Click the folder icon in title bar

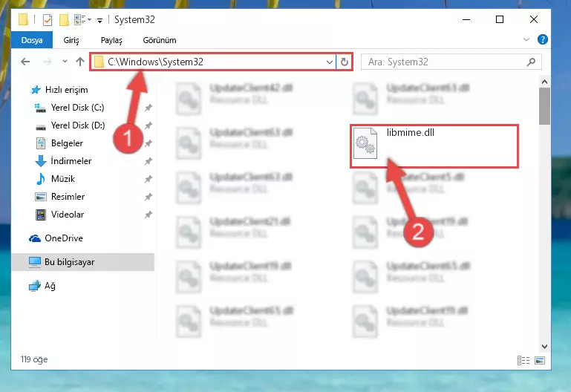pyautogui.click(x=23, y=19)
